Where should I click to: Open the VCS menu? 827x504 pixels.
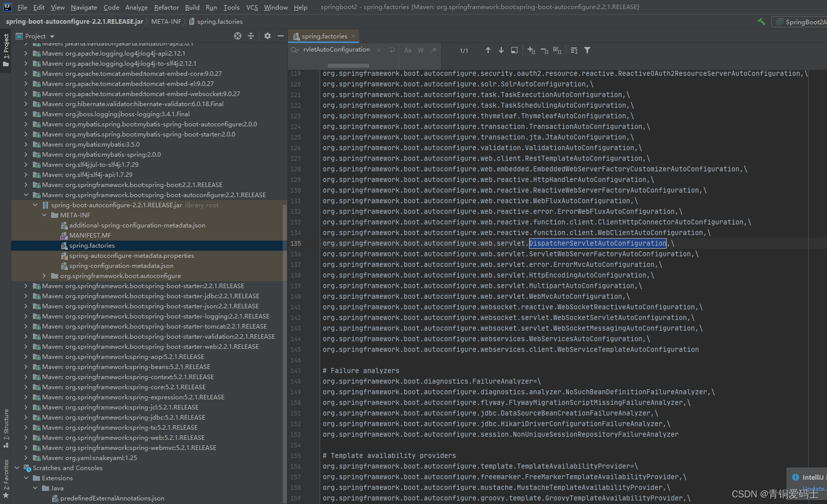[x=252, y=7]
